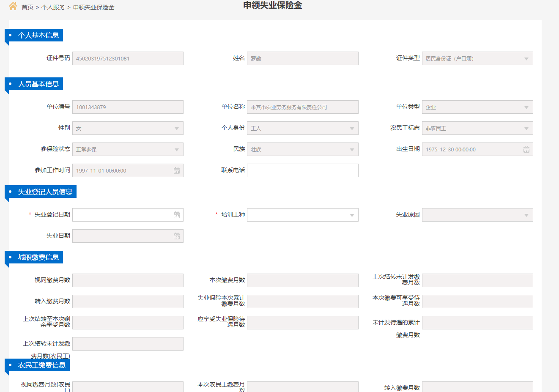Open the 参保险状态 dropdown
The width and height of the screenshot is (559, 392).
[177, 150]
